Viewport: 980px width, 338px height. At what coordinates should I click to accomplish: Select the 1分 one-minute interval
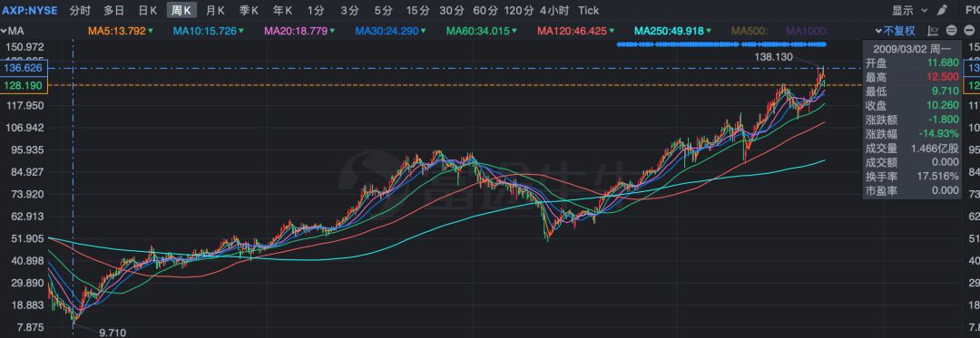tap(317, 11)
